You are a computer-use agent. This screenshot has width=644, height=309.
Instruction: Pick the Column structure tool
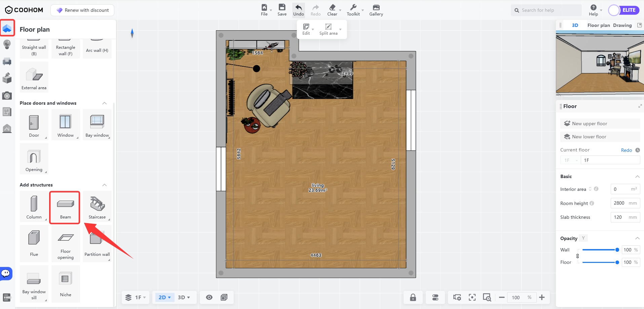pyautogui.click(x=34, y=207)
